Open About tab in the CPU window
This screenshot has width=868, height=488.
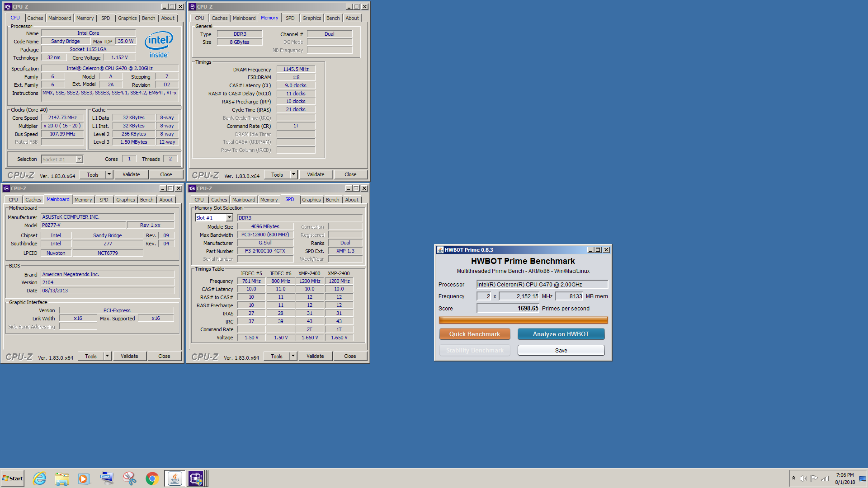coord(168,18)
